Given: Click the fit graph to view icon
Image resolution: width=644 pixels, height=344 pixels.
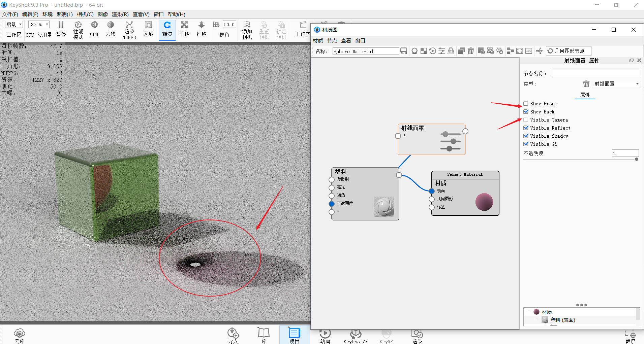Looking at the screenshot, I should click(x=520, y=51).
